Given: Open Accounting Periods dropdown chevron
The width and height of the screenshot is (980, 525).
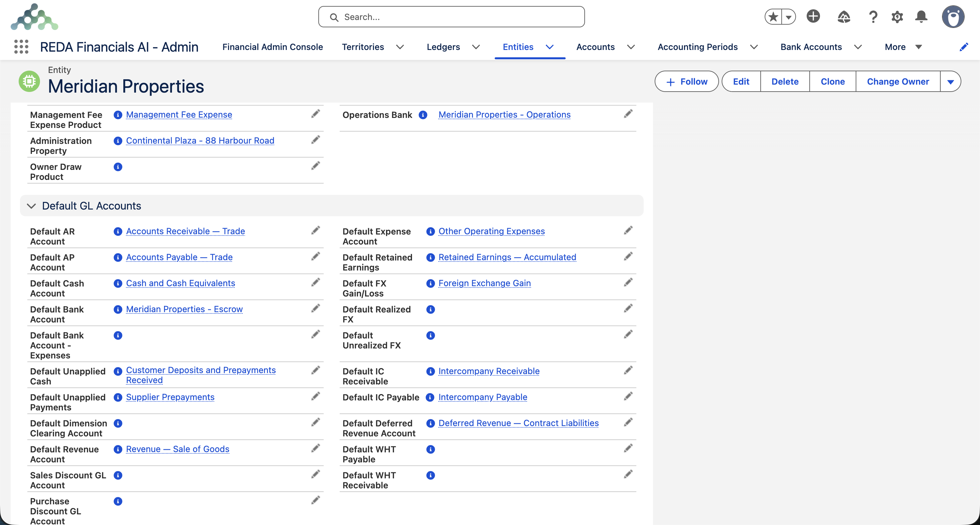Looking at the screenshot, I should [x=754, y=47].
